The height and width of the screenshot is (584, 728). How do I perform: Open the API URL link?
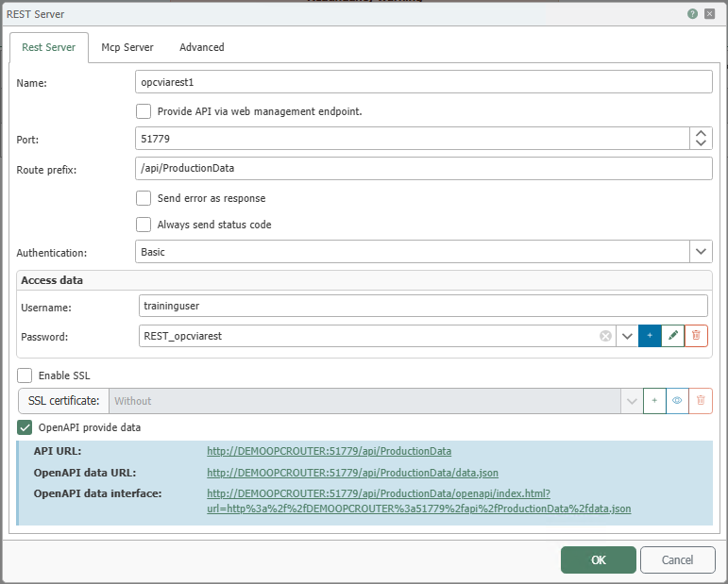pos(330,451)
